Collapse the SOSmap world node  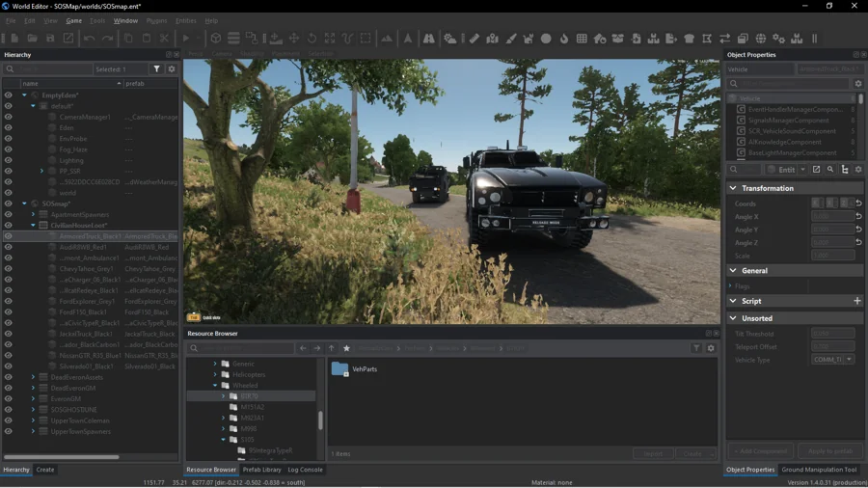click(x=24, y=203)
